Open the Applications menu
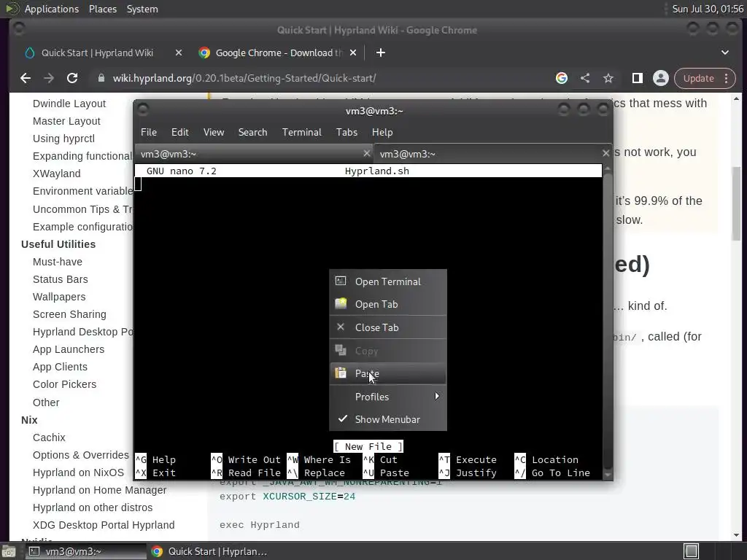 pyautogui.click(x=52, y=9)
